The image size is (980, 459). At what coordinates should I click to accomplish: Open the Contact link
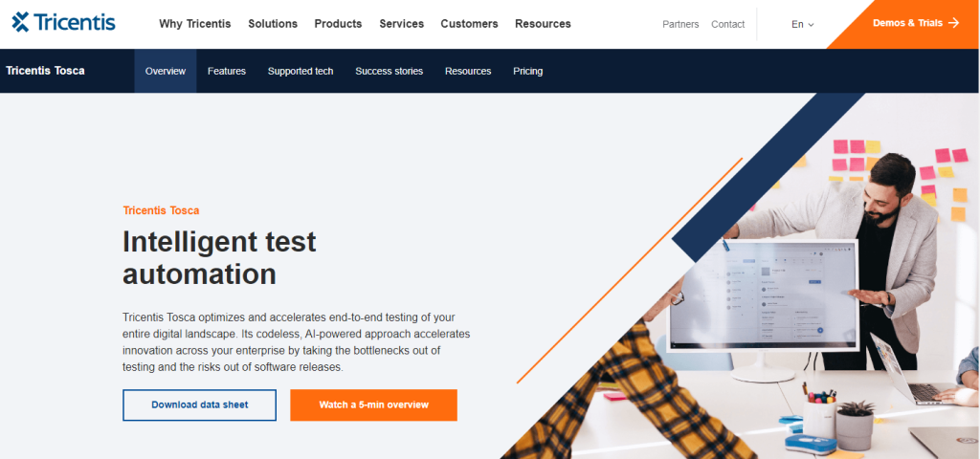pyautogui.click(x=728, y=24)
